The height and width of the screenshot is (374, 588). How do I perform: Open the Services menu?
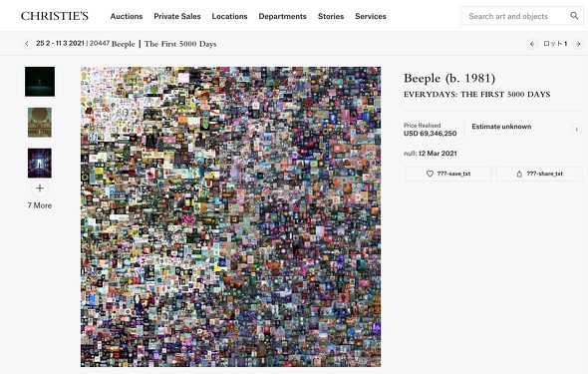click(x=371, y=16)
